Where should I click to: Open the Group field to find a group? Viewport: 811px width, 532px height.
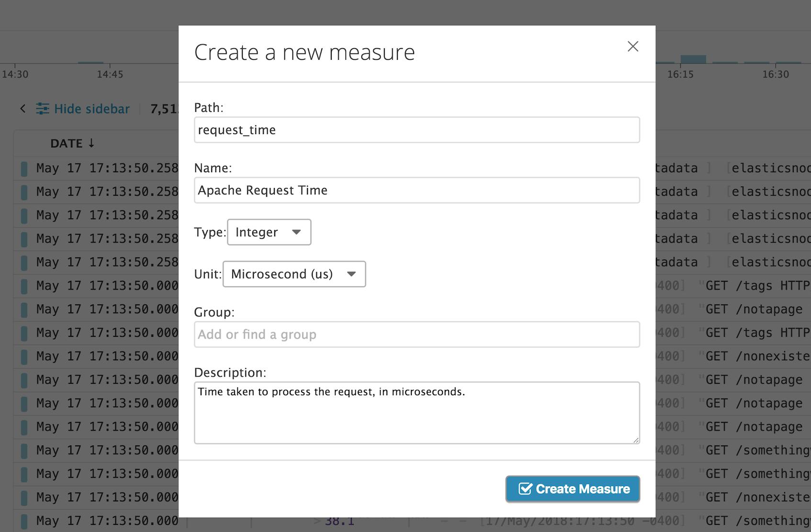(416, 334)
